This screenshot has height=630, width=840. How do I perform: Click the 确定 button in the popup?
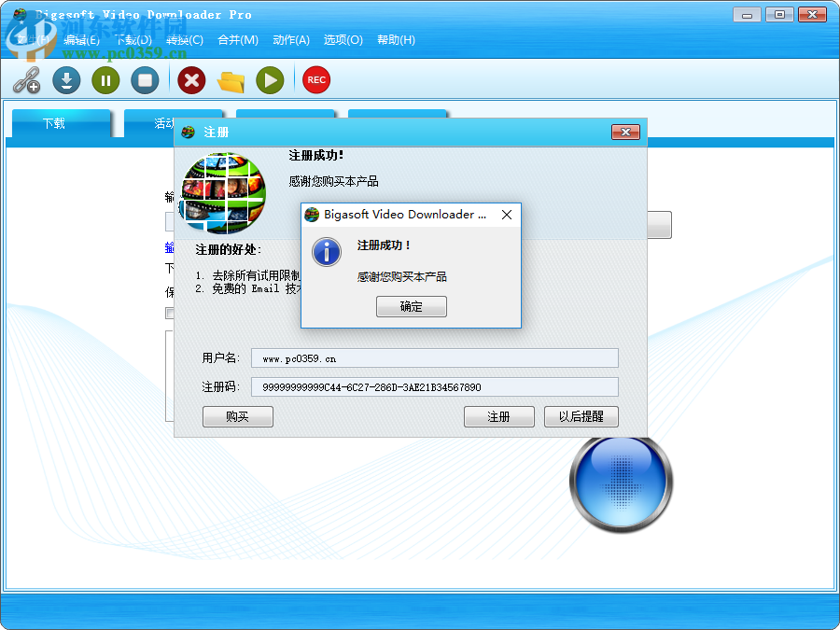pyautogui.click(x=412, y=306)
